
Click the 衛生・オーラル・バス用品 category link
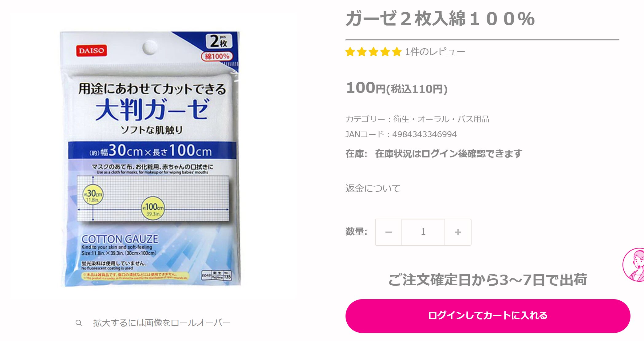[x=441, y=119]
